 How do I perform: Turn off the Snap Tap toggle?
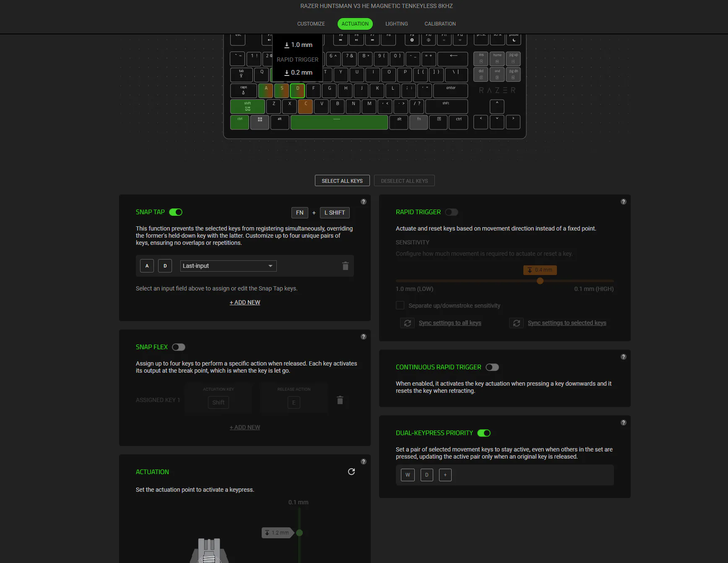(176, 212)
